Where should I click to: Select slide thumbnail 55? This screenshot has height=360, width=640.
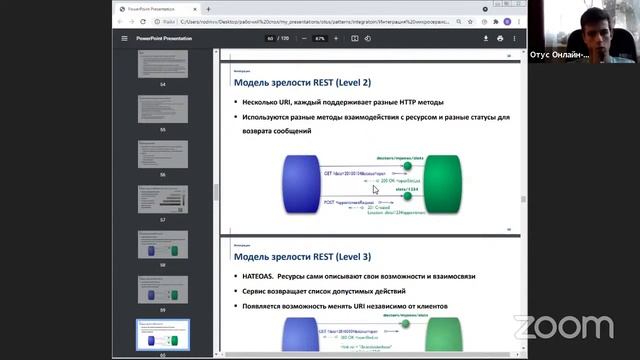pyautogui.click(x=163, y=109)
